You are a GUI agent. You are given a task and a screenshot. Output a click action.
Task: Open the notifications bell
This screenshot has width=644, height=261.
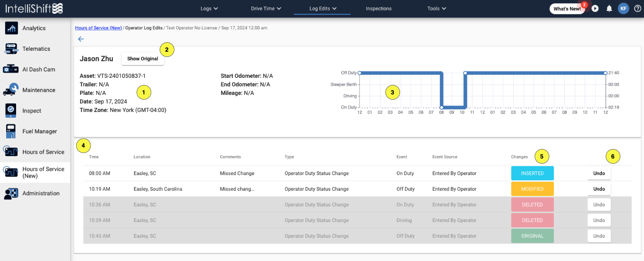pyautogui.click(x=609, y=9)
